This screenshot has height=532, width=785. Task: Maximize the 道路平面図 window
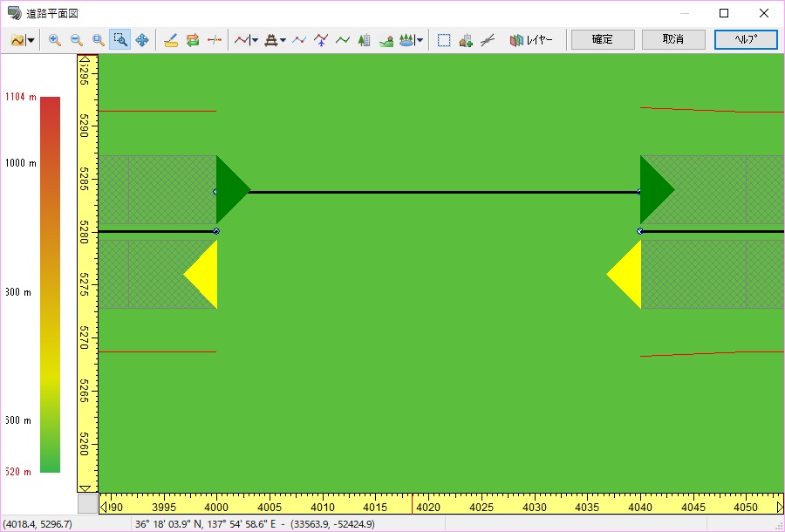pos(724,13)
